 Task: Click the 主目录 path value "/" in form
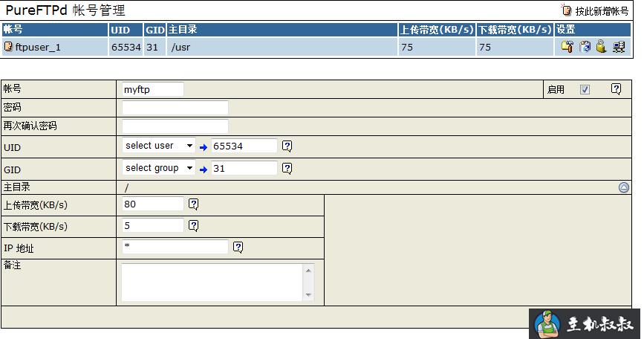[x=126, y=188]
